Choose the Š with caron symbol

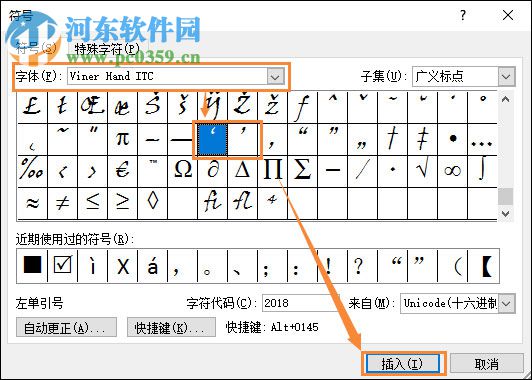pos(152,107)
